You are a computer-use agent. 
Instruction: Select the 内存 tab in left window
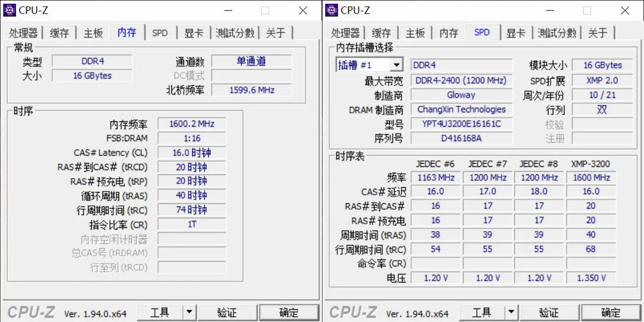pyautogui.click(x=127, y=32)
